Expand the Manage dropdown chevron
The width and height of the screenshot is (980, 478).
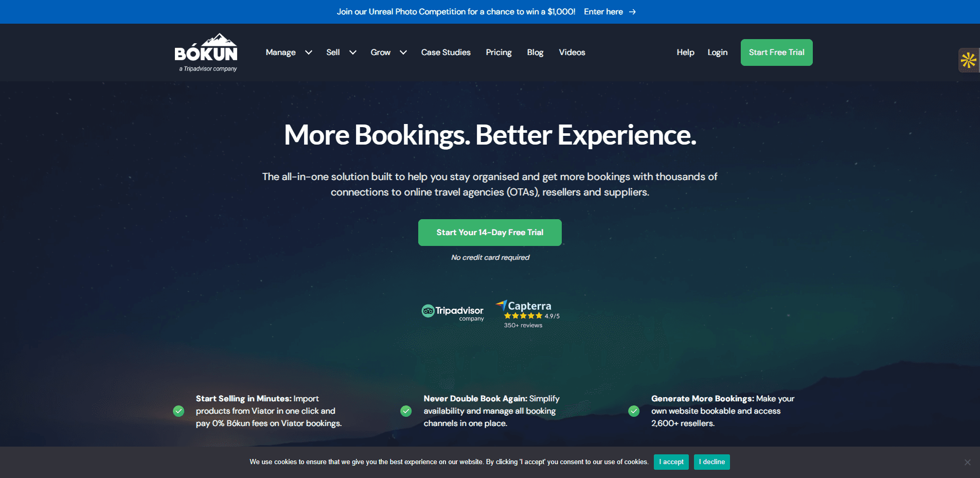(309, 52)
